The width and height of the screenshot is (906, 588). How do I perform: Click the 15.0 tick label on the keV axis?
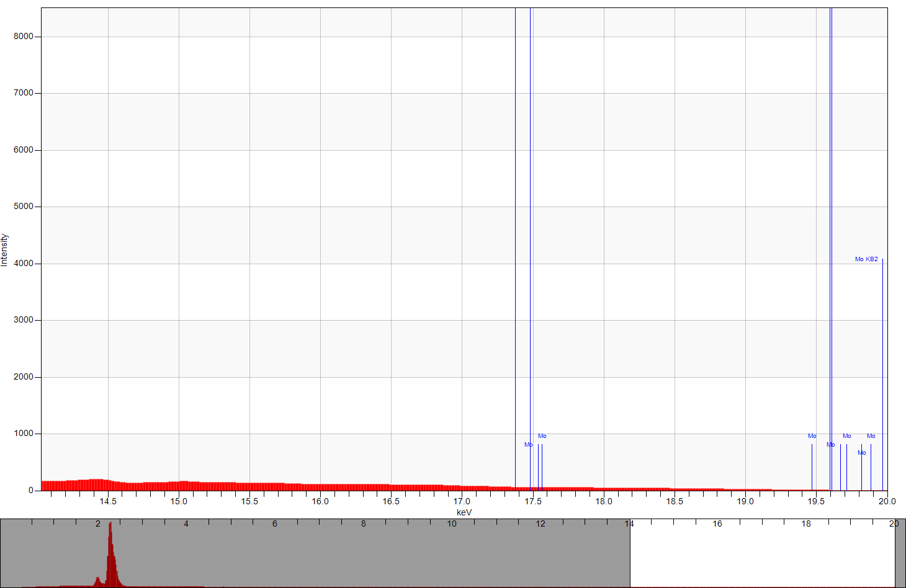[x=179, y=501]
